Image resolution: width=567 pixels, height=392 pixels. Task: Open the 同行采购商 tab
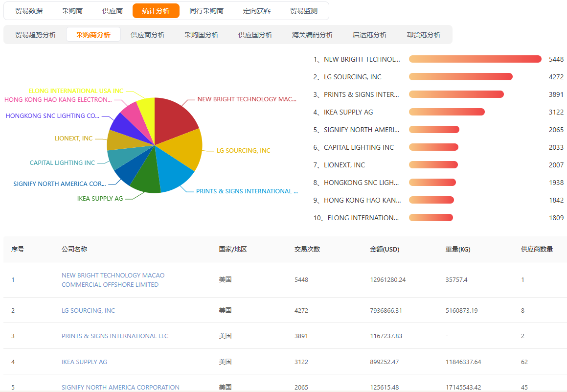206,11
